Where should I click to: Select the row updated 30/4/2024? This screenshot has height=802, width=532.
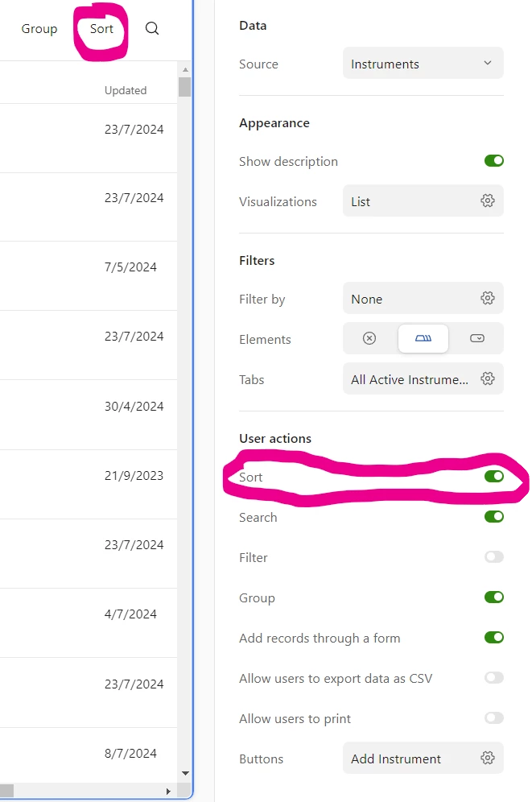pos(89,415)
